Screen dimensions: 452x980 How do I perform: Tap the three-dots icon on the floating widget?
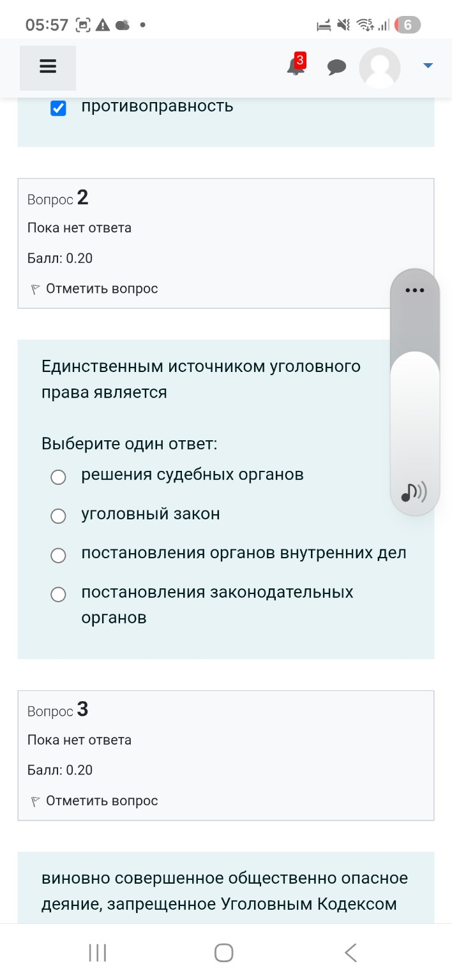coord(415,290)
